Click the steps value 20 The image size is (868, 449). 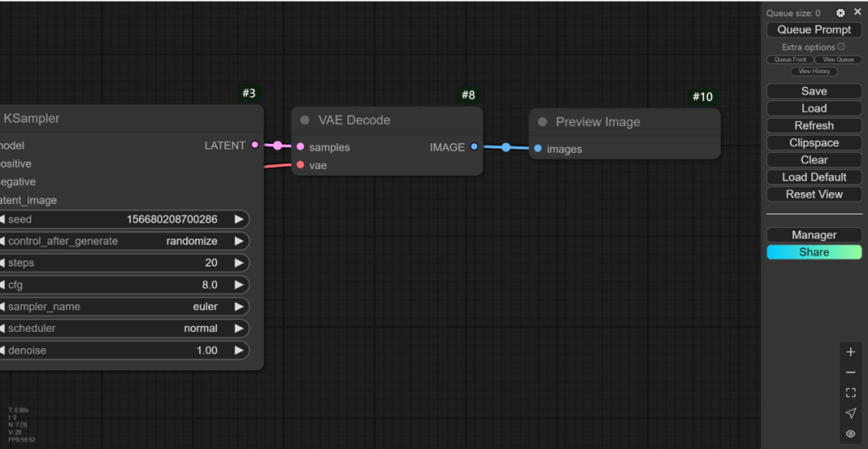(211, 263)
